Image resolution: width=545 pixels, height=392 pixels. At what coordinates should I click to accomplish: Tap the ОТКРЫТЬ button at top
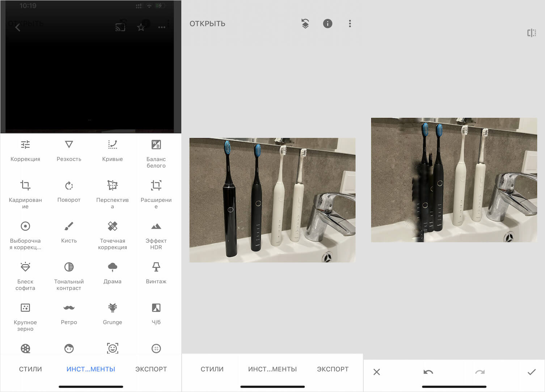pos(207,24)
